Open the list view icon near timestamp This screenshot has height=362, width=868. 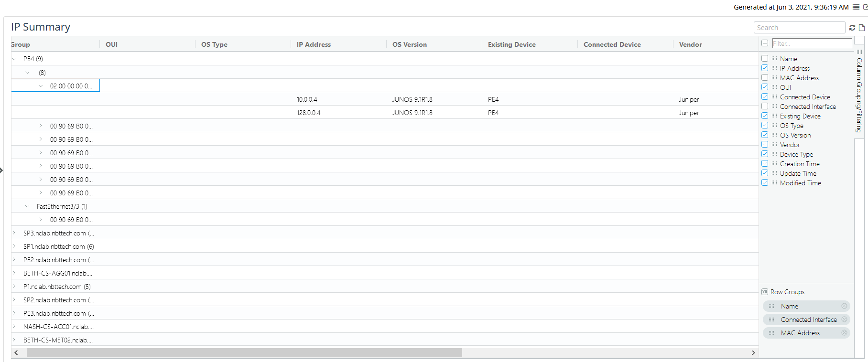click(x=856, y=7)
